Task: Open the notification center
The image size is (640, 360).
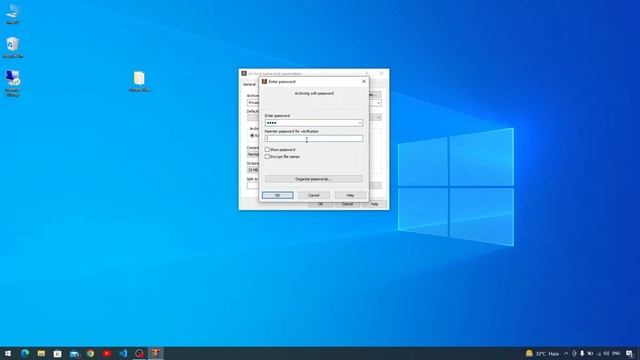Action: point(629,353)
